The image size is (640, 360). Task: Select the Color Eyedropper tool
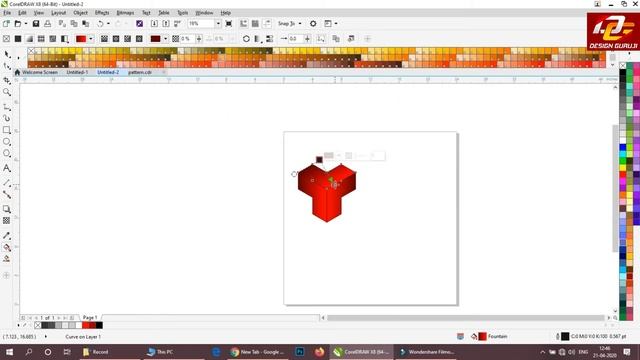7,236
